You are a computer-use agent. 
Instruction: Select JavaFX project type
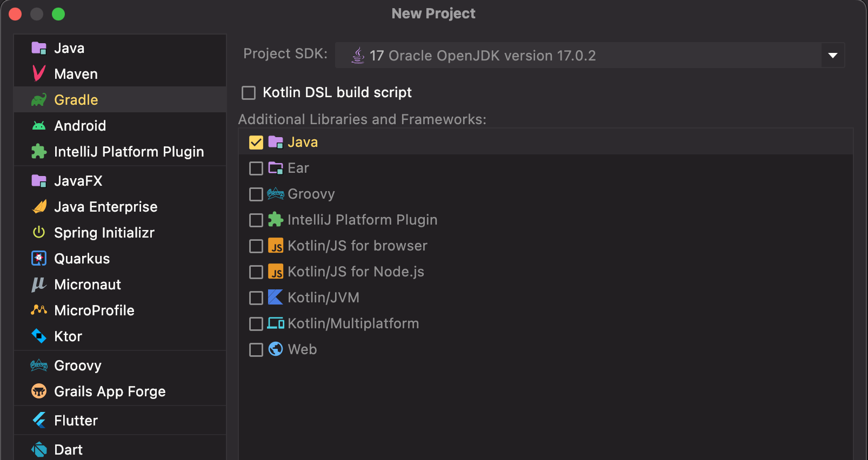(x=78, y=181)
